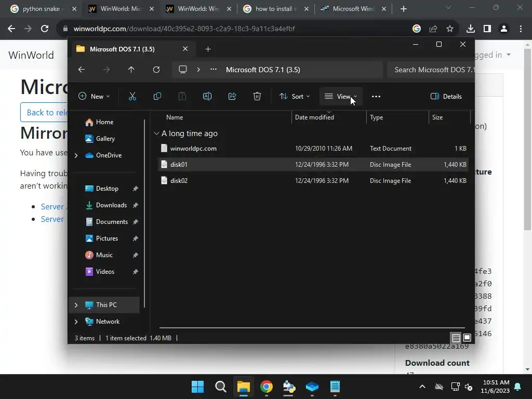Toggle the Details pane
Image resolution: width=532 pixels, height=399 pixels.
click(x=446, y=96)
